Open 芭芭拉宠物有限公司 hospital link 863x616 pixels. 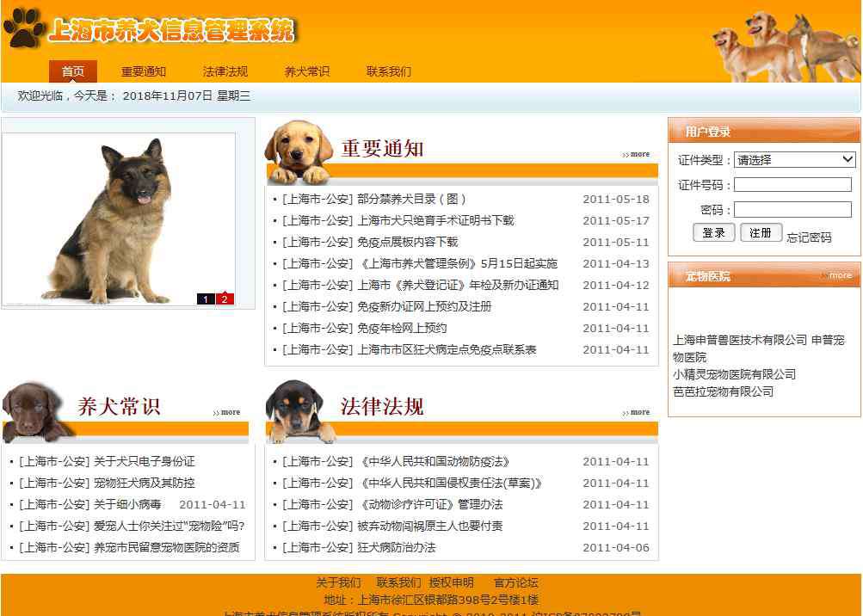[x=724, y=391]
